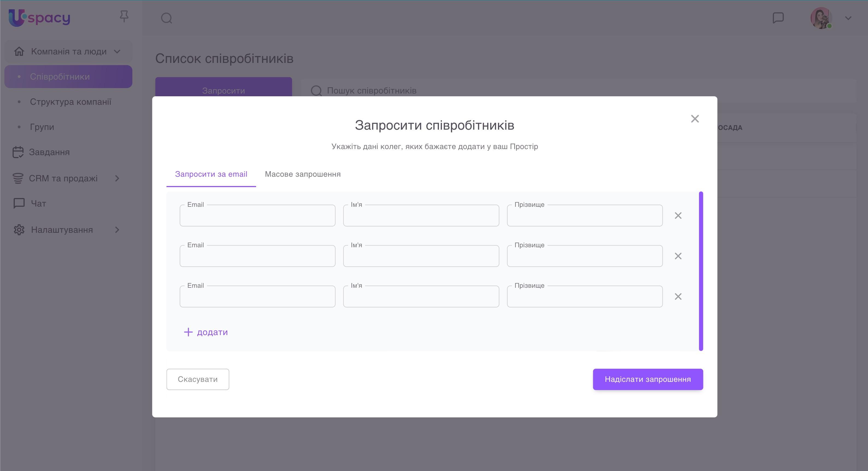Click the Надіслати запрошення button
The height and width of the screenshot is (471, 868).
click(x=648, y=379)
